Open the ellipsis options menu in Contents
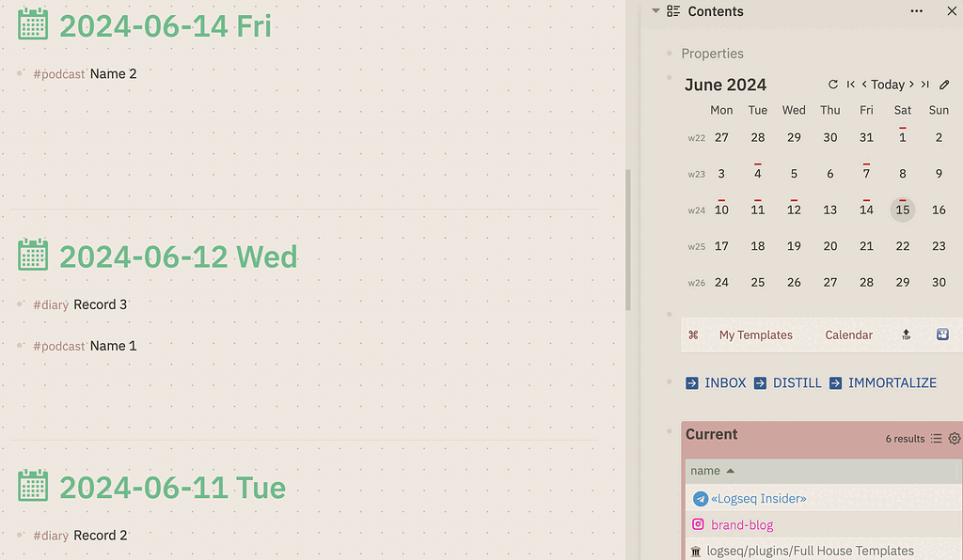Screen dimensions: 963x560 [x=919, y=10]
